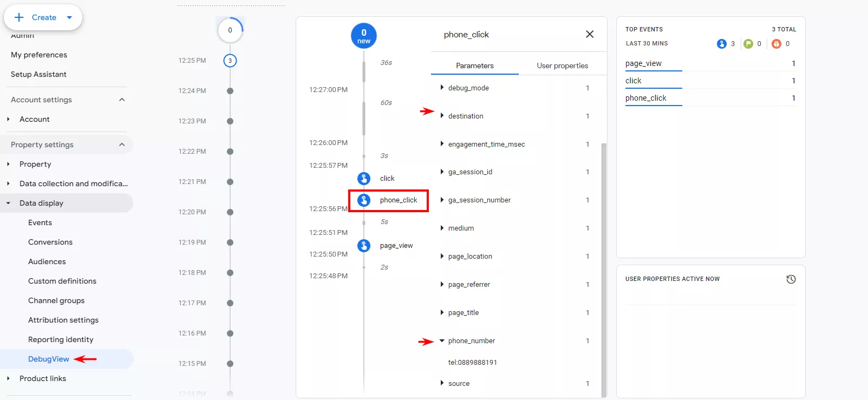This screenshot has height=400, width=868.
Task: Click the page_view label in the event stream
Action: point(396,246)
